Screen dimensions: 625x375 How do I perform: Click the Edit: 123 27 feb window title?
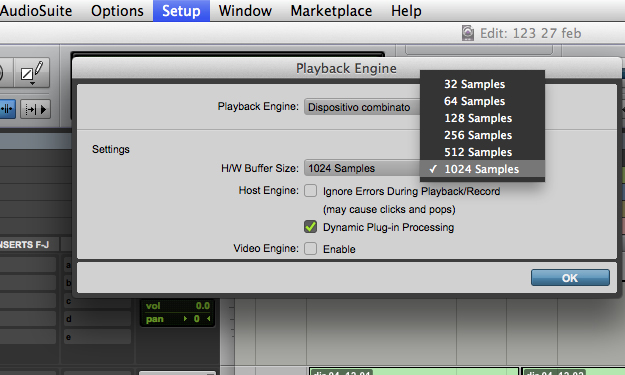(531, 33)
